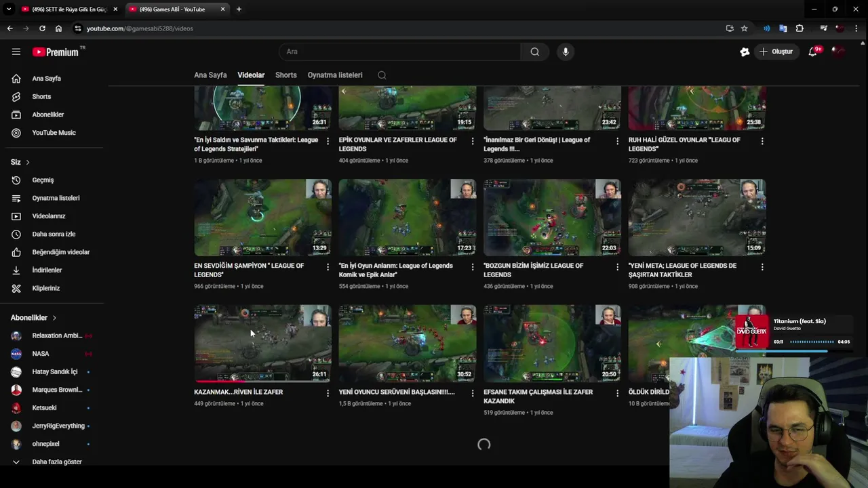868x488 pixels.
Task: Switch to channel Ana Sayfa tab
Action: click(210, 75)
